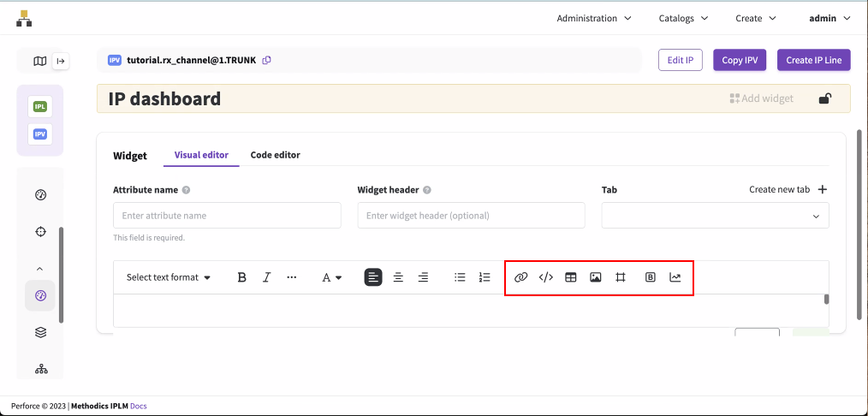Click the Attribute name input field
The width and height of the screenshot is (868, 416).
tap(227, 216)
